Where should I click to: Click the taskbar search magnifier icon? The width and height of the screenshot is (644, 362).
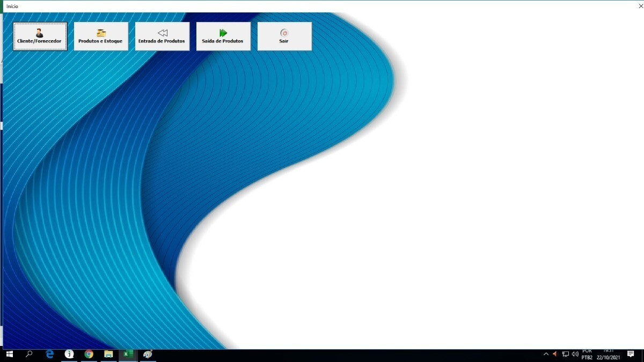[x=29, y=354]
